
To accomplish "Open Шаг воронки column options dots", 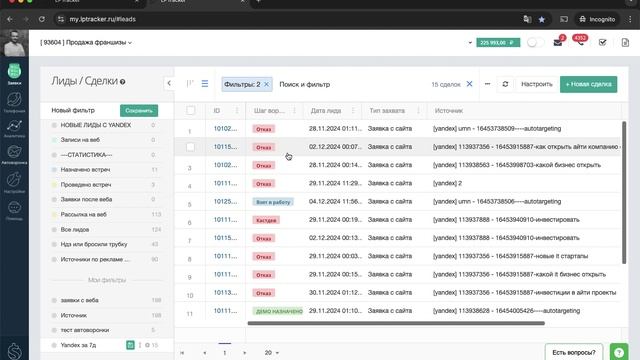I will pyautogui.click(x=295, y=110).
